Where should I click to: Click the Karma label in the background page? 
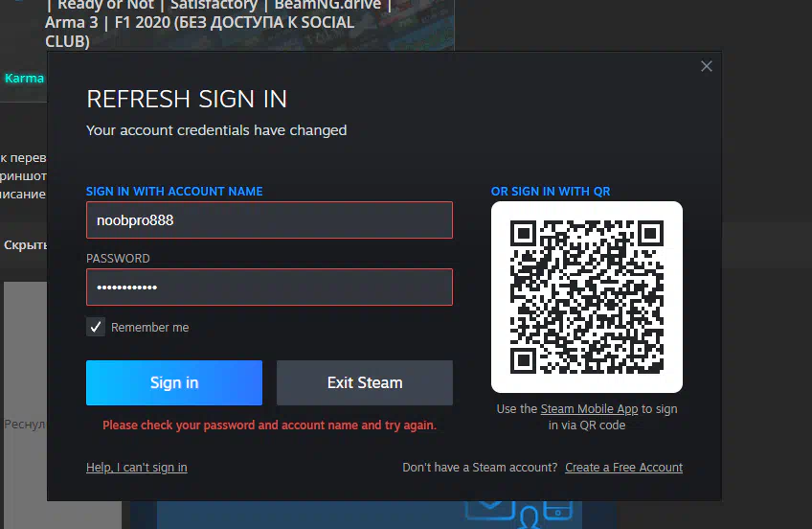(x=24, y=79)
